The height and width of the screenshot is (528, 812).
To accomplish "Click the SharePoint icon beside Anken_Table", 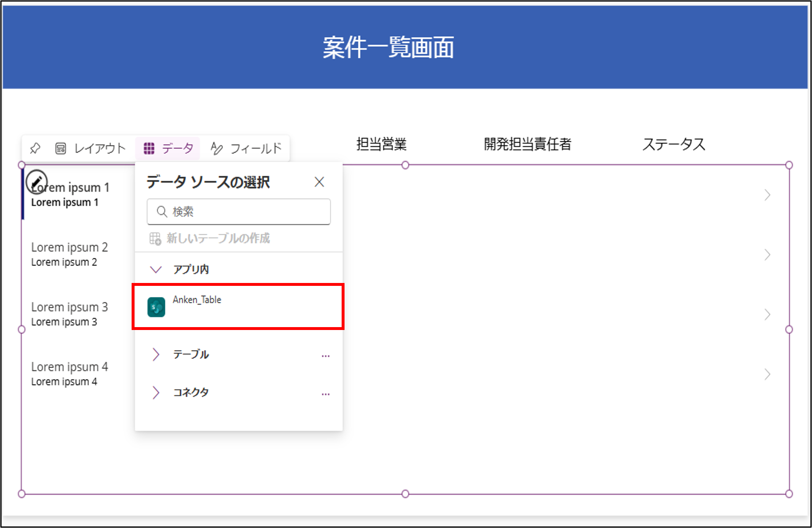I will (x=156, y=307).
